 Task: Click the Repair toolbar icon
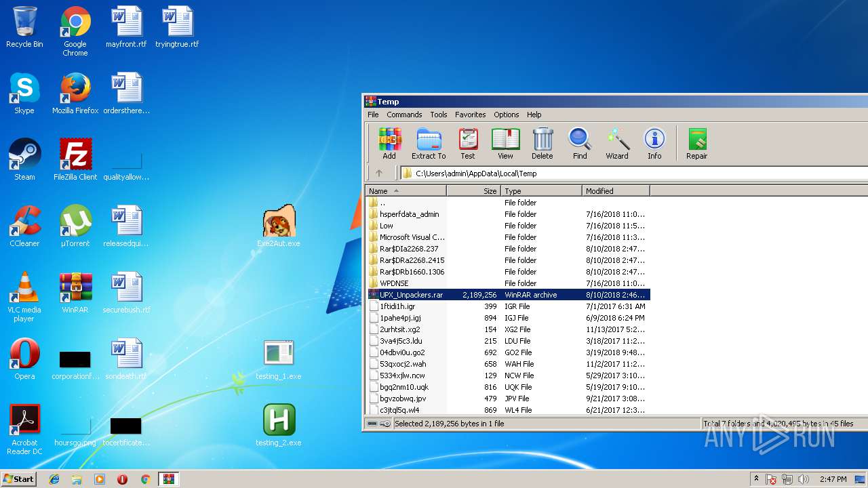pyautogui.click(x=696, y=143)
